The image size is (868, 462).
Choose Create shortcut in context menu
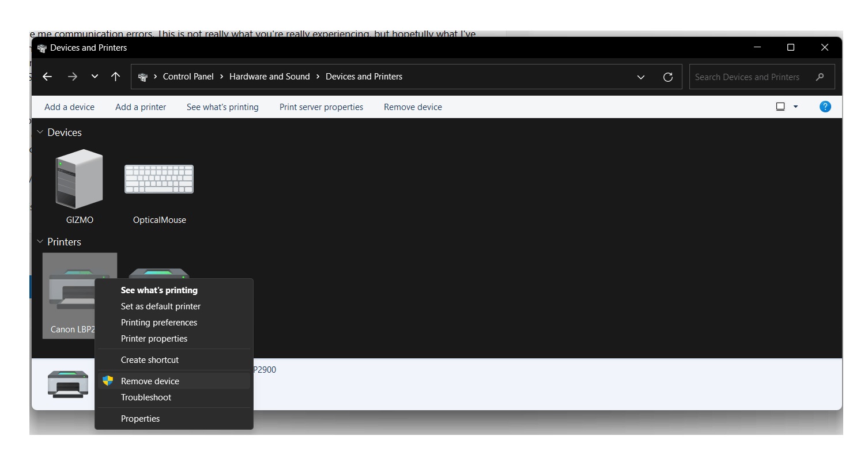pos(173,360)
